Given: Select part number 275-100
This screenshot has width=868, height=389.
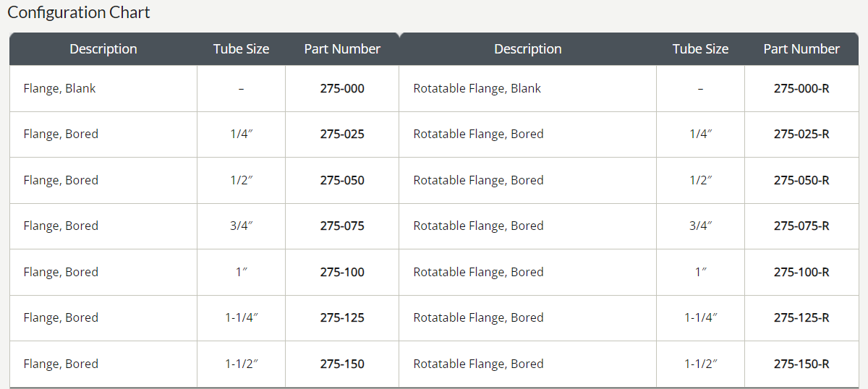Looking at the screenshot, I should pos(342,273).
